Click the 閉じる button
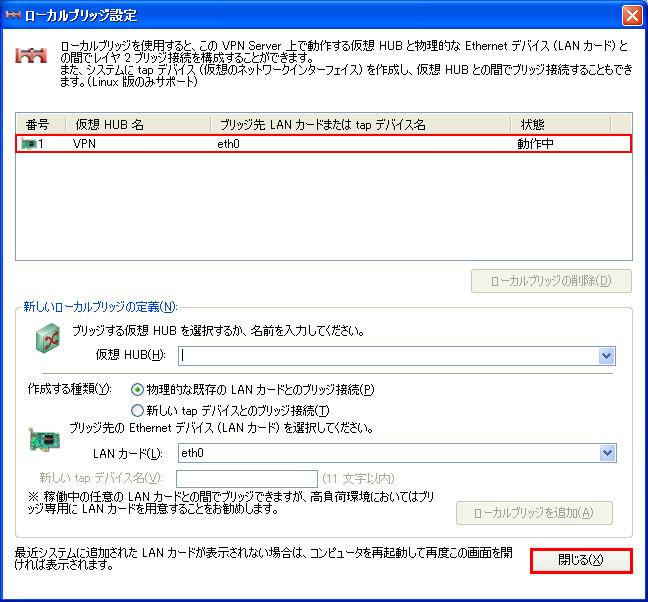 581,560
